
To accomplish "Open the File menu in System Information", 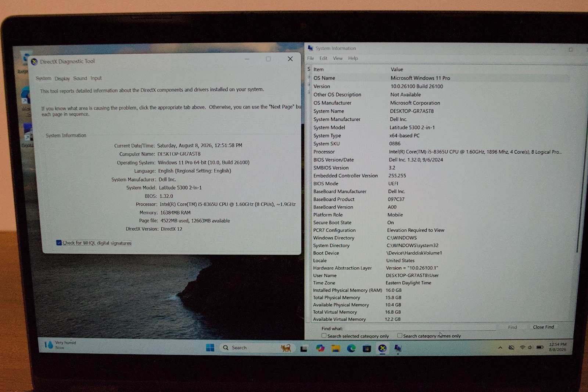I will pyautogui.click(x=311, y=58).
